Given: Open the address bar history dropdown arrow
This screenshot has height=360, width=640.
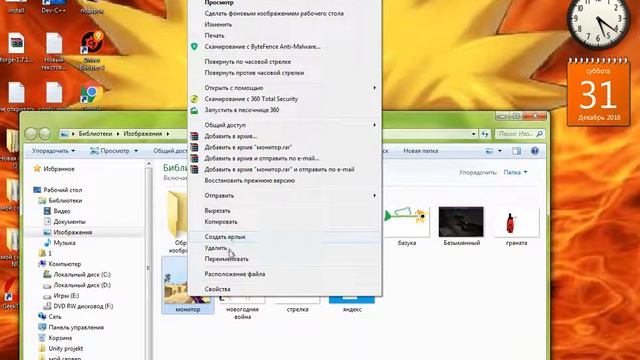Looking at the screenshot, I should 473,133.
